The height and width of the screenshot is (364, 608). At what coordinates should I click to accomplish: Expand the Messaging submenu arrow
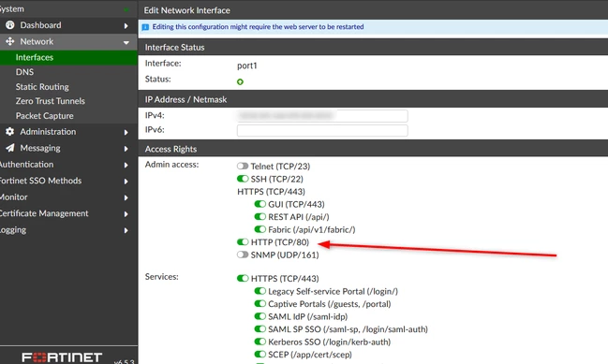coord(126,149)
